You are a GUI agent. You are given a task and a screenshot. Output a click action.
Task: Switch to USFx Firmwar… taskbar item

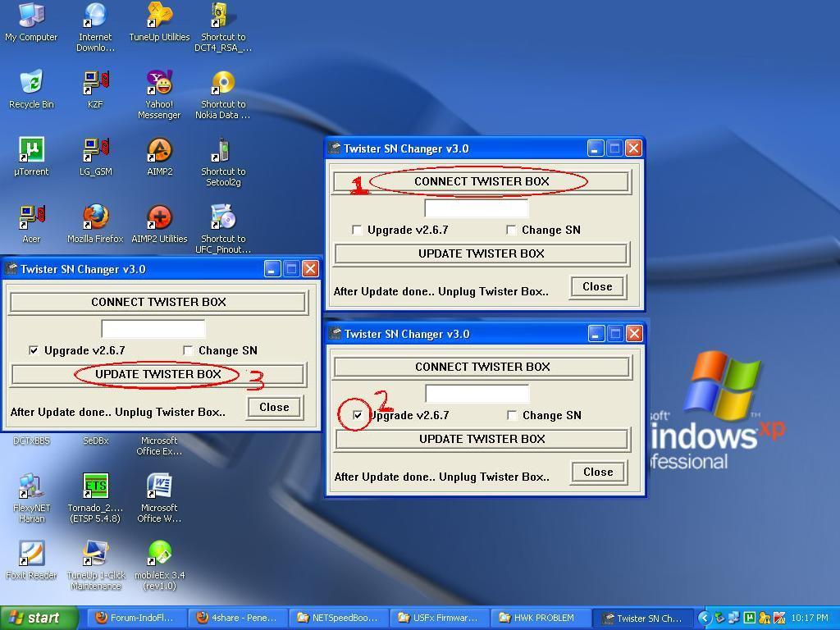click(440, 619)
